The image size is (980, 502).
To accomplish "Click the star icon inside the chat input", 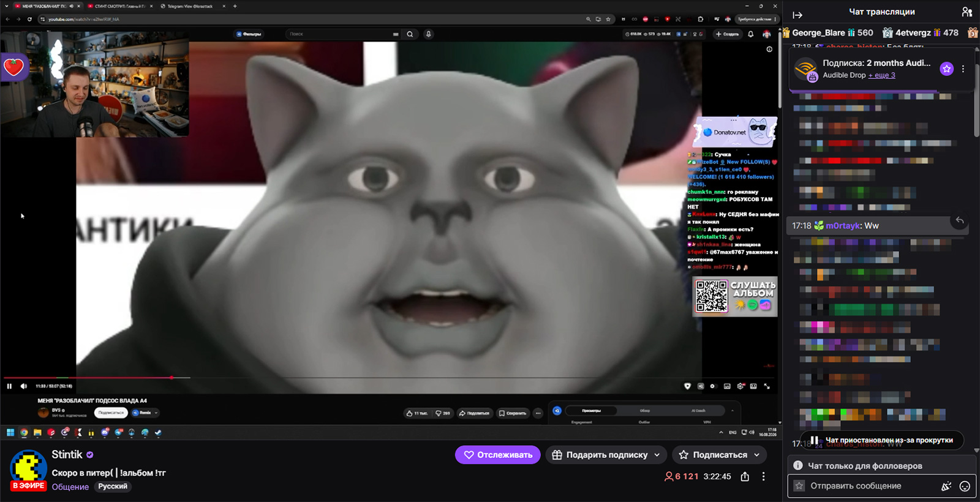I will pyautogui.click(x=799, y=485).
